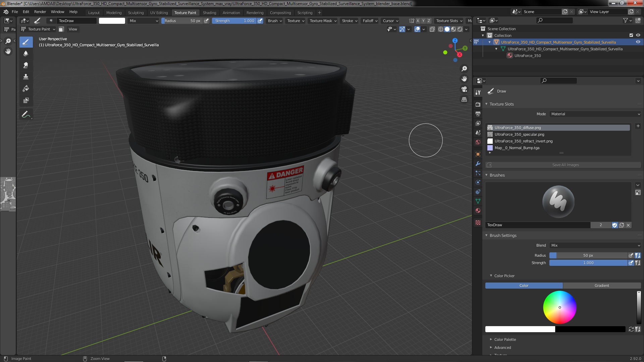644x362 pixels.
Task: Enable wireframe viewport shading
Action: coord(441,29)
